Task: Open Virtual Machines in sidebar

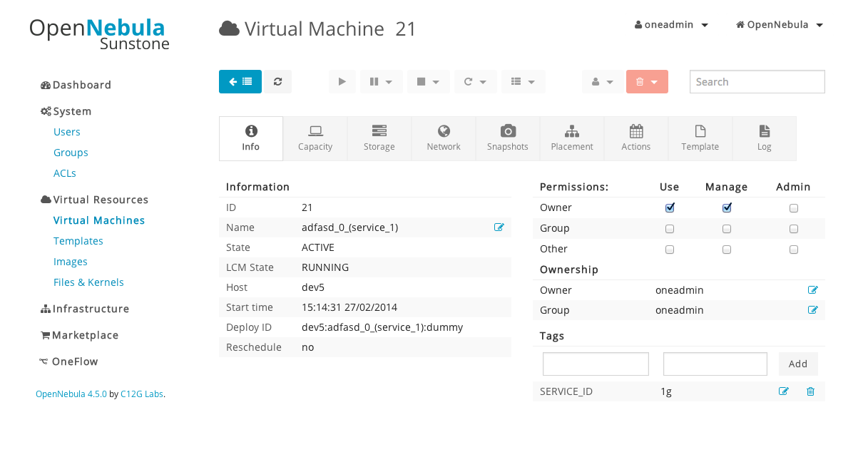Action: (x=99, y=220)
